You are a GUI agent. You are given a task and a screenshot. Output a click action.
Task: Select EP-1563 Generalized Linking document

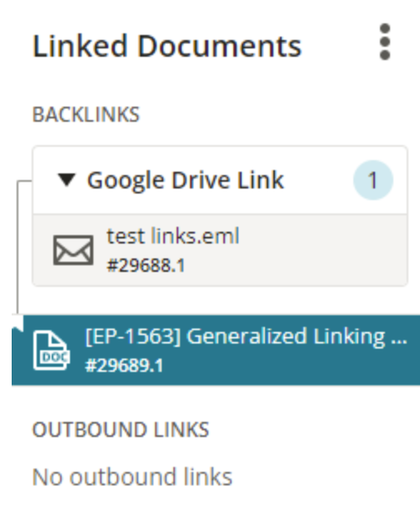246,336
